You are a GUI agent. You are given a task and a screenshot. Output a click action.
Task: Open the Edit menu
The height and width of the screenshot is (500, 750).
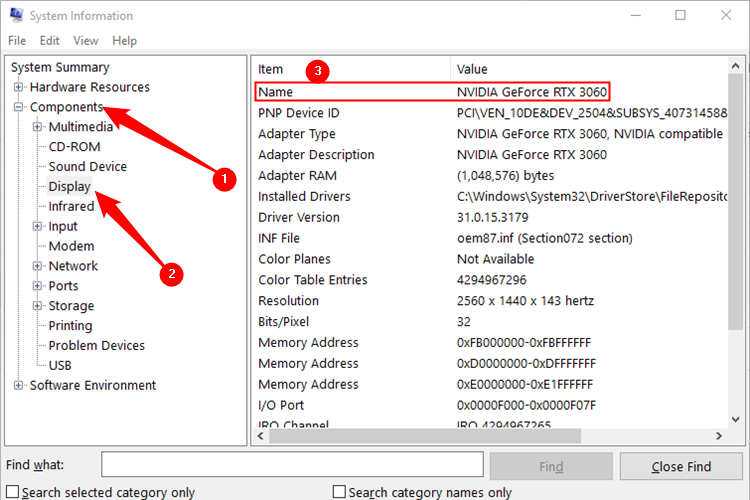pos(50,41)
